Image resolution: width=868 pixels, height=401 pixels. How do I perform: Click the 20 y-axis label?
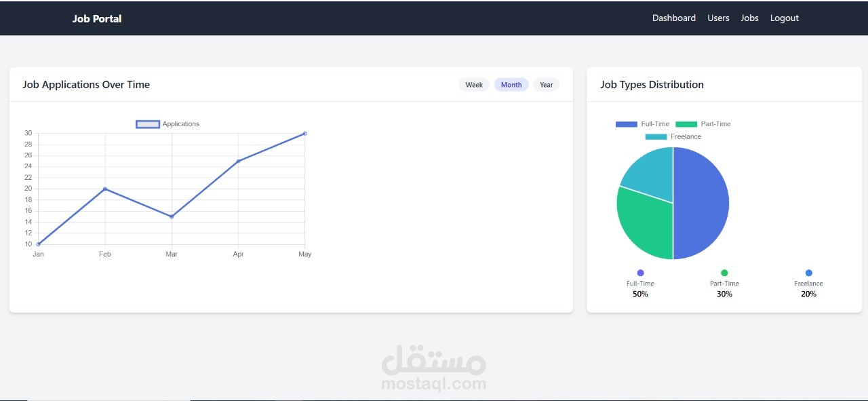pyautogui.click(x=28, y=189)
